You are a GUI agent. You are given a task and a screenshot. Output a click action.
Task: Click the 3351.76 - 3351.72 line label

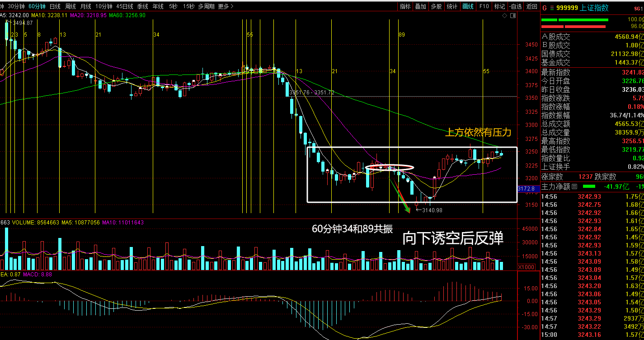[312, 92]
